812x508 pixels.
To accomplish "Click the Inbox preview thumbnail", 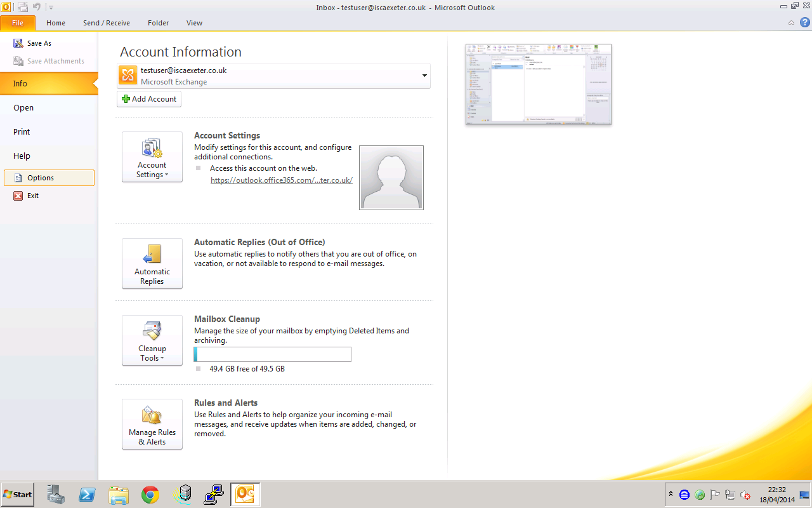I will pos(539,84).
